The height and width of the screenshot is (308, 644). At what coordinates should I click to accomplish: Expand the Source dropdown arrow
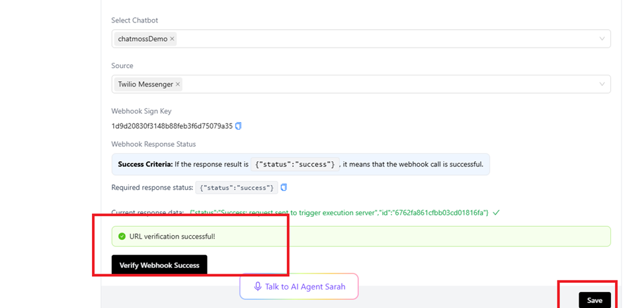[602, 85]
